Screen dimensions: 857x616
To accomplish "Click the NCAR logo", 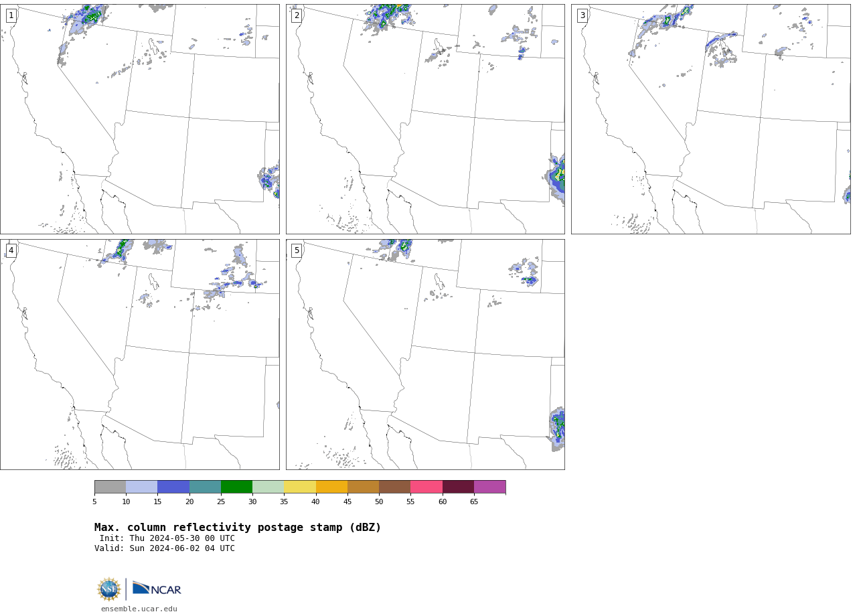I will (x=157, y=589).
